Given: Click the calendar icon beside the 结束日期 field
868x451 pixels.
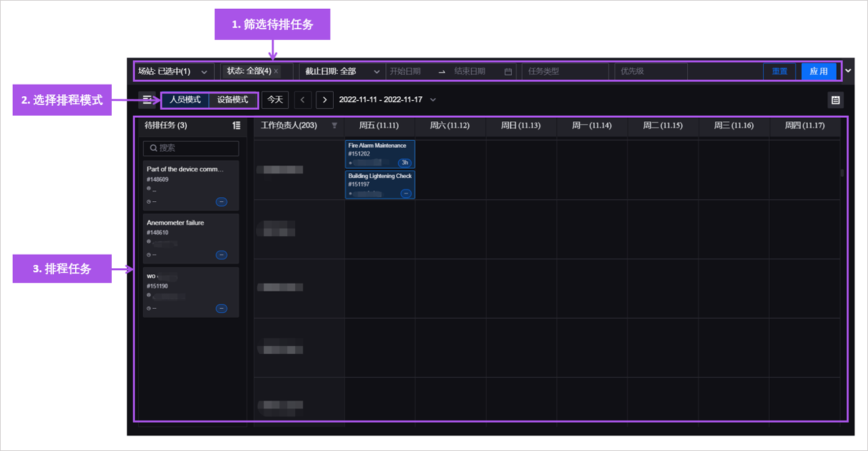Looking at the screenshot, I should coord(508,70).
